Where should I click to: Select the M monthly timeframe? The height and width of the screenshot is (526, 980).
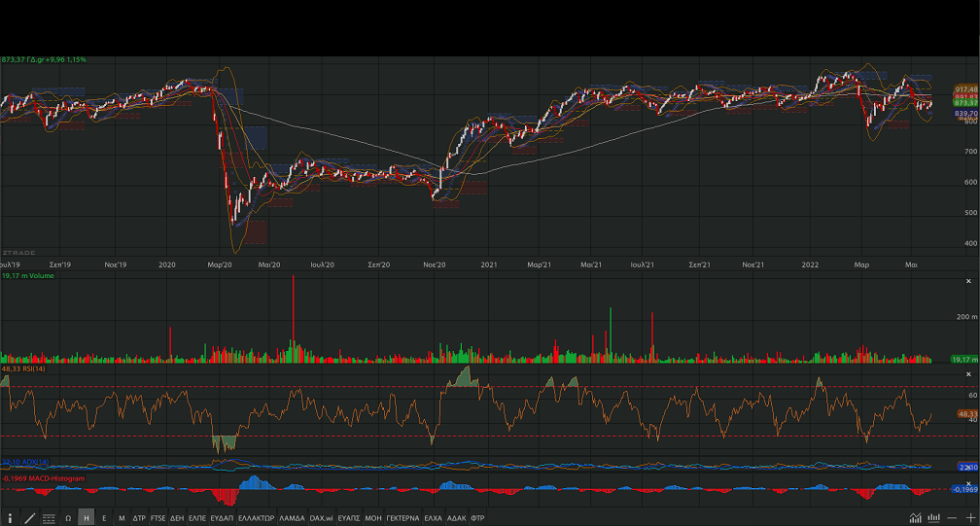pyautogui.click(x=122, y=518)
